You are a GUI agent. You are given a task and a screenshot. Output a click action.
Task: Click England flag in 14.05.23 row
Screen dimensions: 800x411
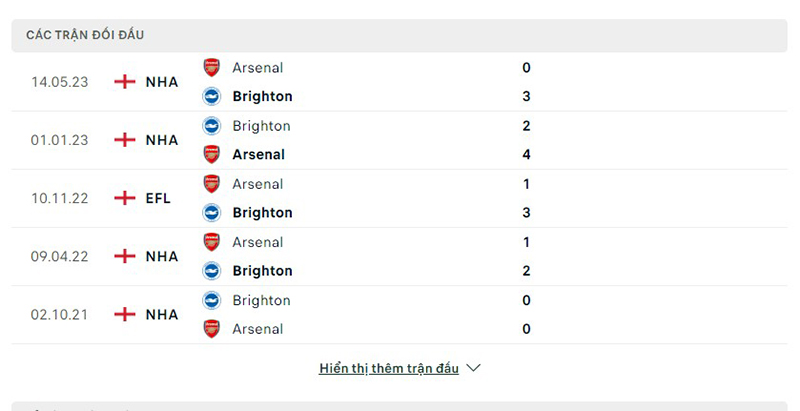(x=125, y=82)
